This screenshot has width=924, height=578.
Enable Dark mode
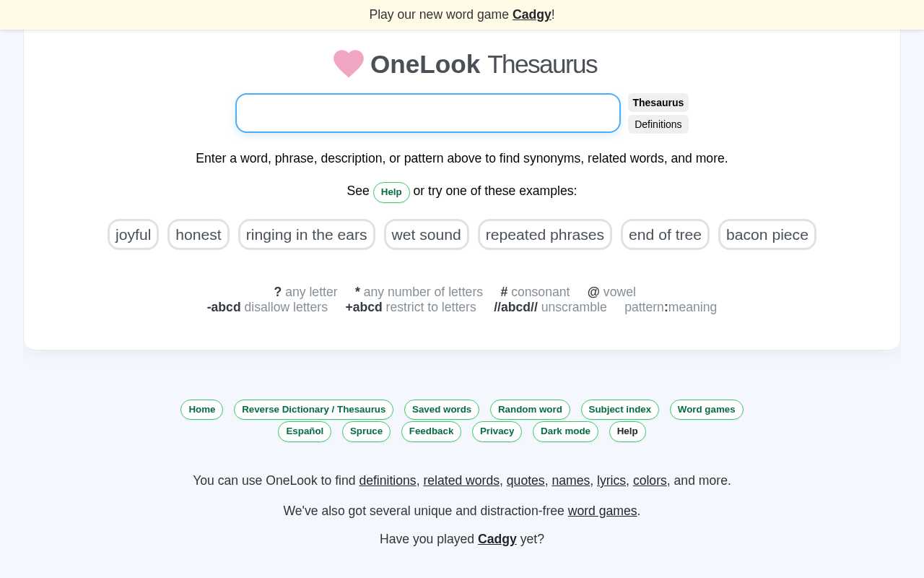coord(565,431)
